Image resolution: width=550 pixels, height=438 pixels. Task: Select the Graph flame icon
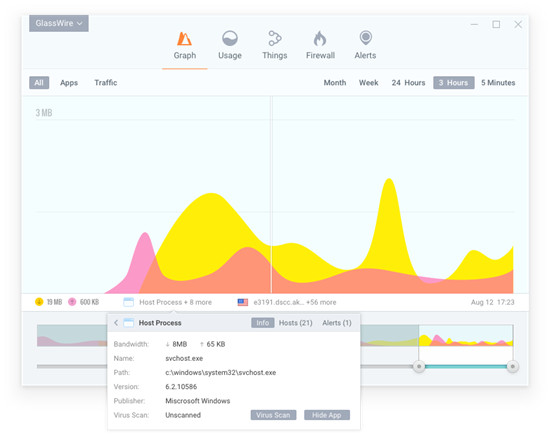click(185, 39)
